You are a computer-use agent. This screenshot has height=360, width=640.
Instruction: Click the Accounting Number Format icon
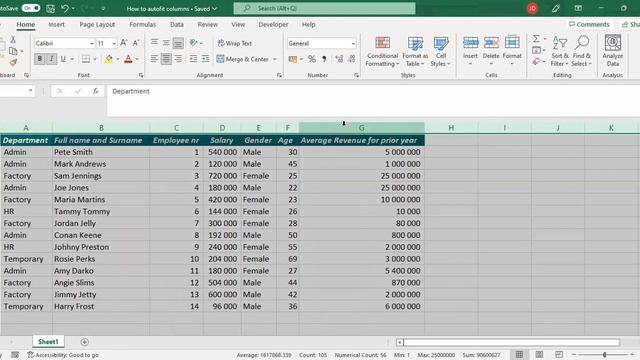pyautogui.click(x=293, y=59)
